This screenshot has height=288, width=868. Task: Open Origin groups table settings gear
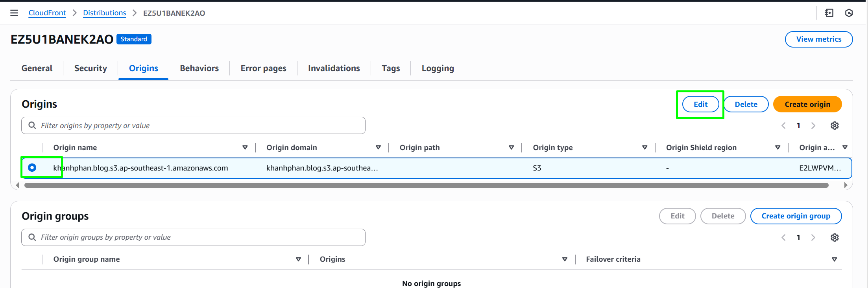pos(835,238)
